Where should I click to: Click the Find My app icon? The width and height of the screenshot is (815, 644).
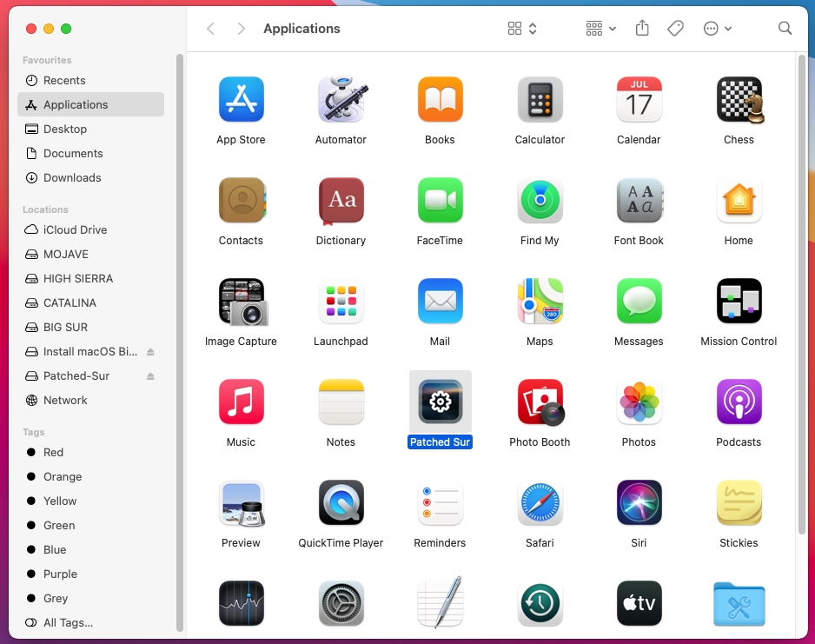[540, 200]
